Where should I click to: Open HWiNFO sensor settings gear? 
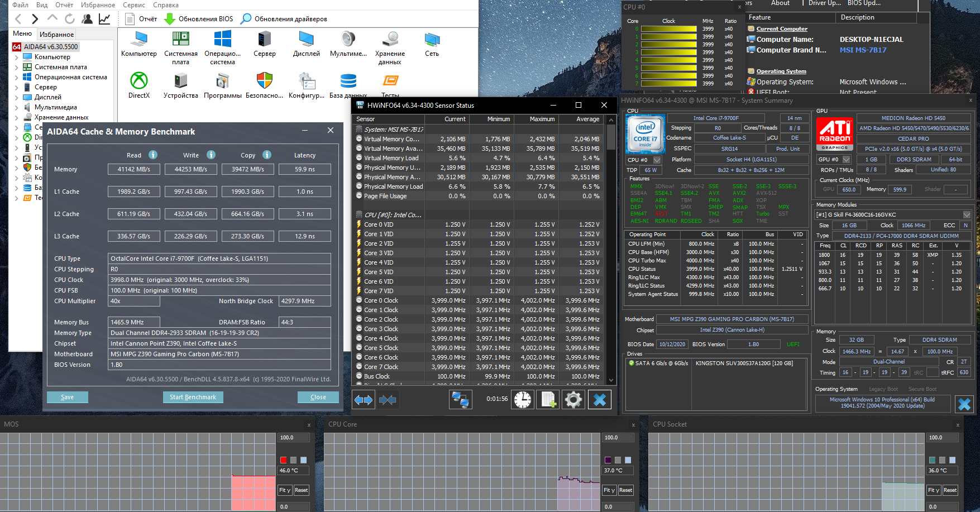point(573,400)
